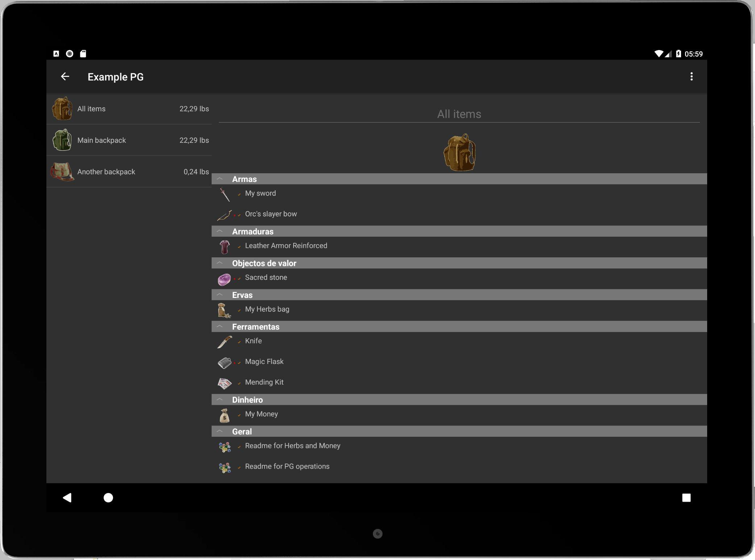This screenshot has height=560, width=755.
Task: Tap the 0,24 lbs weight value
Action: (196, 172)
